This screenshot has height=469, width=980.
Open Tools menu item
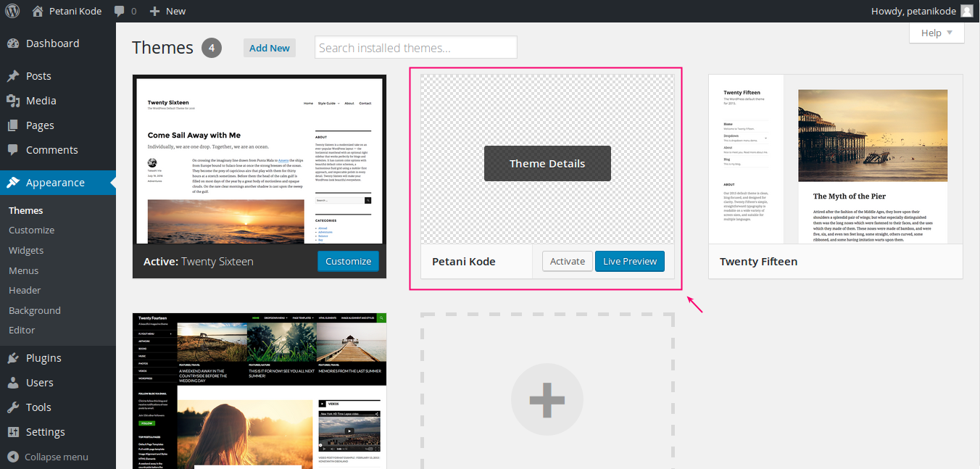coord(58,407)
